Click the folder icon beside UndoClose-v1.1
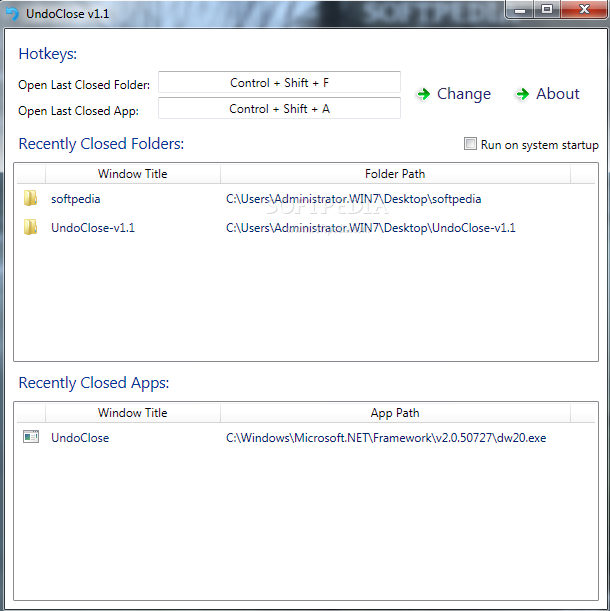 30,227
